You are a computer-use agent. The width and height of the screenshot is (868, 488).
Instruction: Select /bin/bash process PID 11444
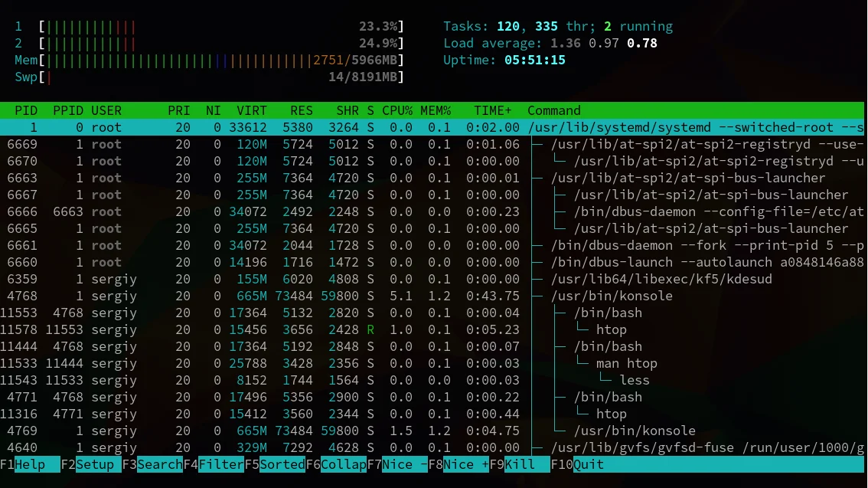(x=432, y=346)
